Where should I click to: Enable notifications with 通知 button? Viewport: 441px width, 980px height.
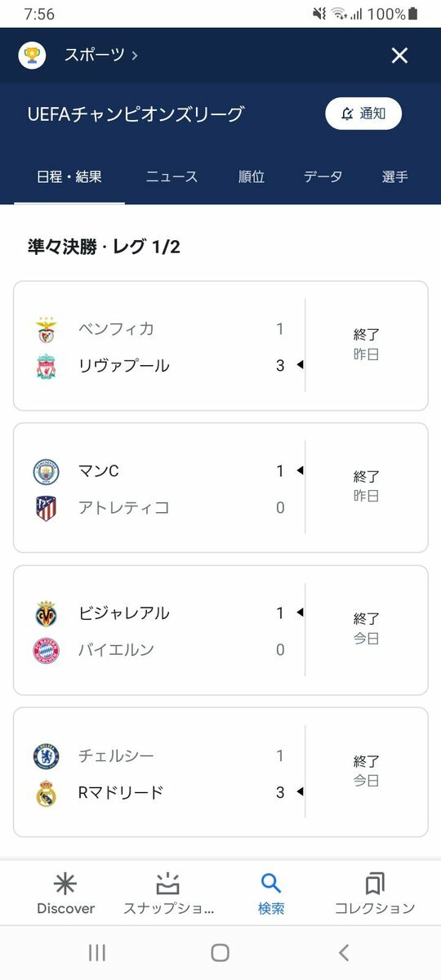363,114
